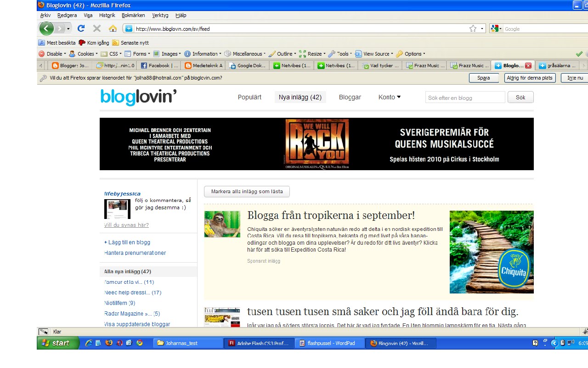The width and height of the screenshot is (588, 368).
Task: Open the sloth thumbnail of sponsored post
Action: point(222,224)
